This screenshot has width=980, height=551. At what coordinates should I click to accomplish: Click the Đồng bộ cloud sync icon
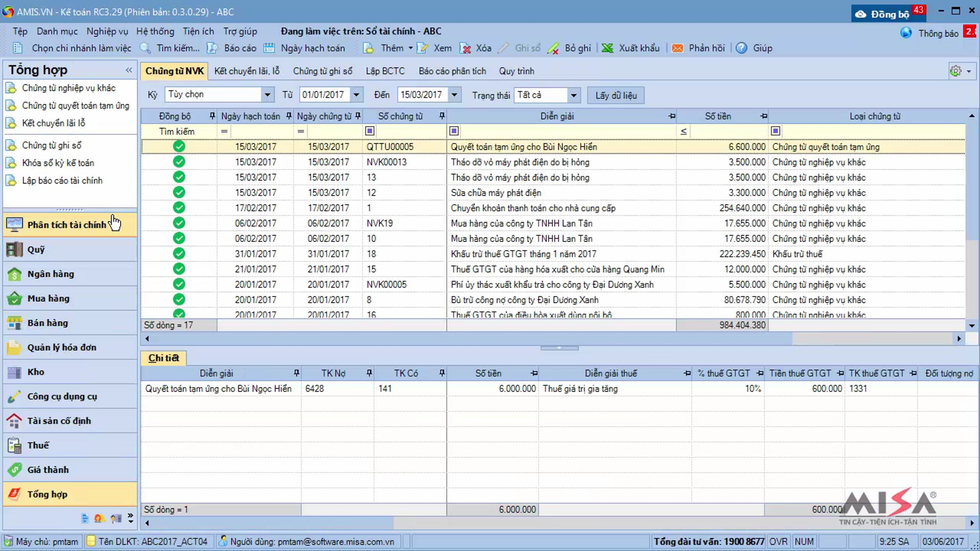click(860, 14)
